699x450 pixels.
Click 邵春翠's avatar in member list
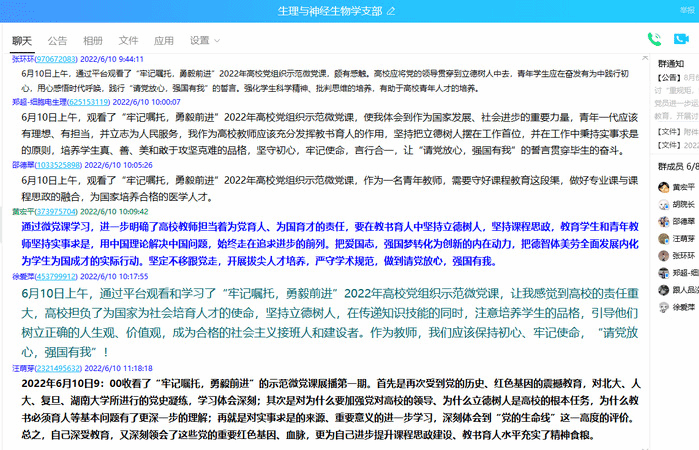(x=663, y=221)
